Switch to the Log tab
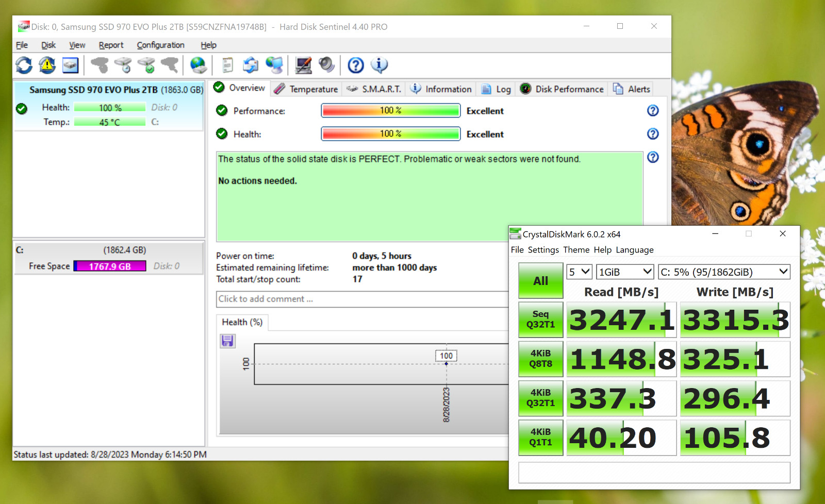The height and width of the screenshot is (504, 825). click(x=496, y=89)
